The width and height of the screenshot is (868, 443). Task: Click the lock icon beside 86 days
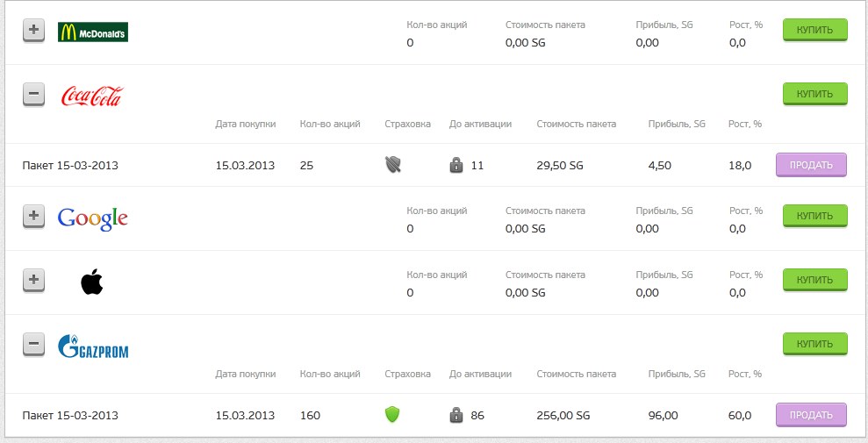(456, 415)
